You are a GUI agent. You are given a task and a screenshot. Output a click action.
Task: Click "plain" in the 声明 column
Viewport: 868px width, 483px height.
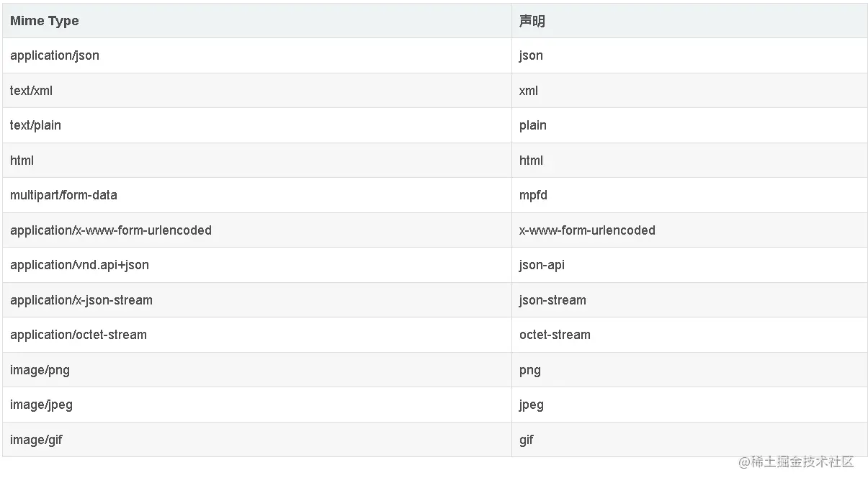[x=533, y=125]
